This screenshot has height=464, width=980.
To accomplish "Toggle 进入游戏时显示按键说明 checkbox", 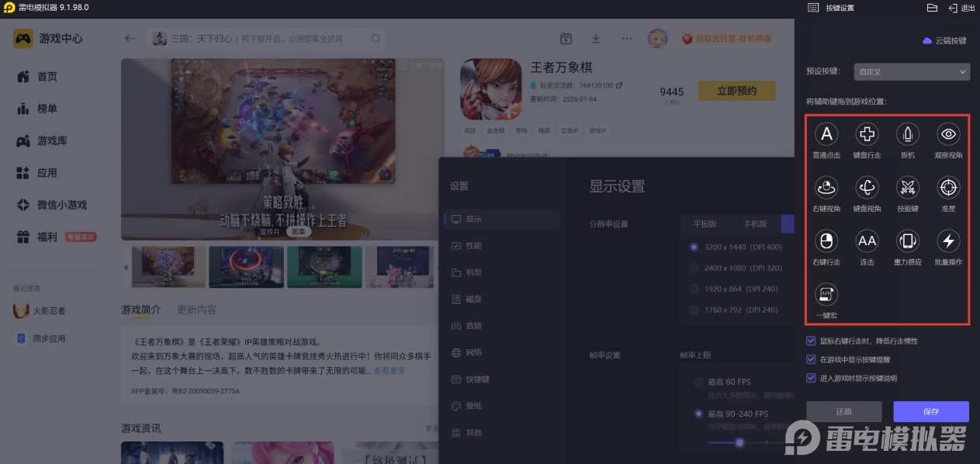I will click(811, 378).
